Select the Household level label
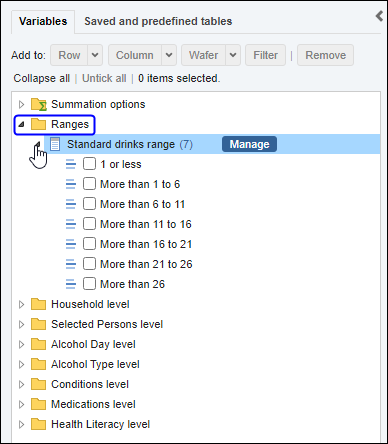 click(x=90, y=304)
